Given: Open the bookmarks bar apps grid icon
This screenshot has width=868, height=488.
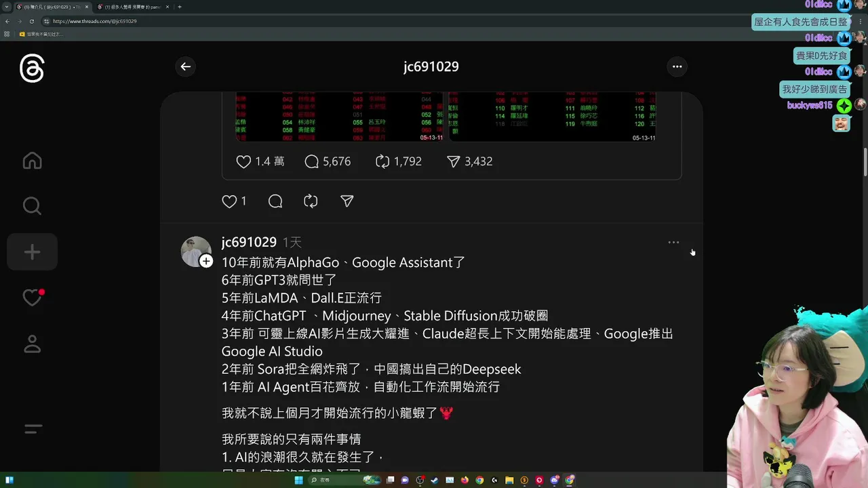Looking at the screenshot, I should click(x=7, y=34).
